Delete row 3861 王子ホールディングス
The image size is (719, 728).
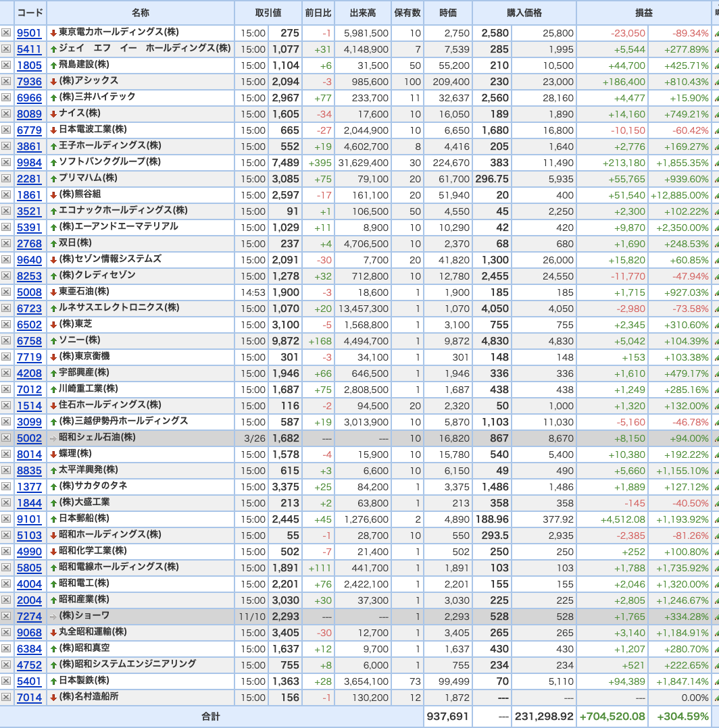coord(5,147)
